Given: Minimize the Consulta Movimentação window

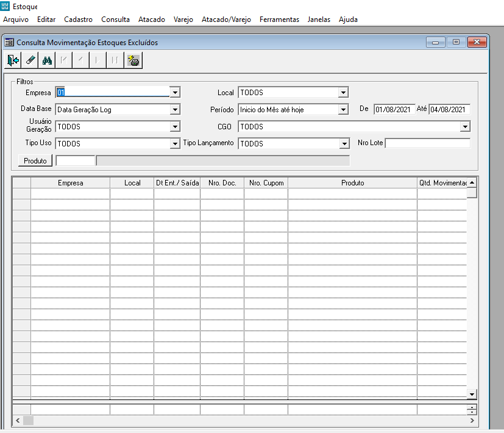Looking at the screenshot, I should 436,42.
